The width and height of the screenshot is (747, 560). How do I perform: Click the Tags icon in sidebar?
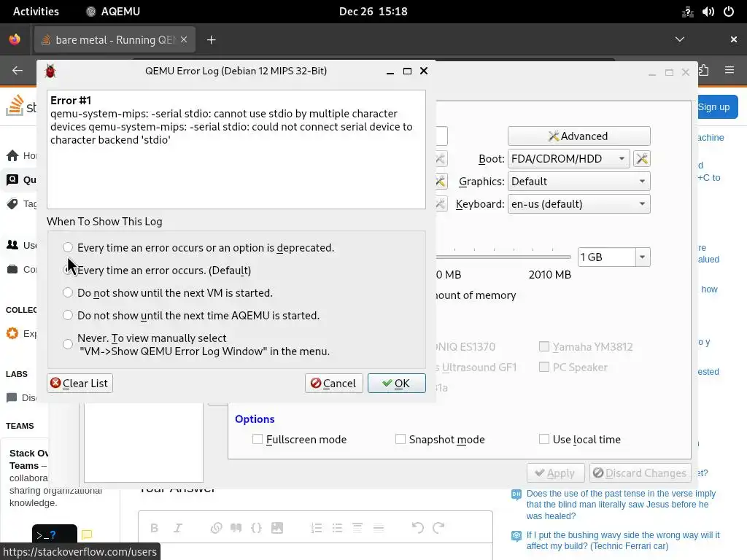click(12, 204)
